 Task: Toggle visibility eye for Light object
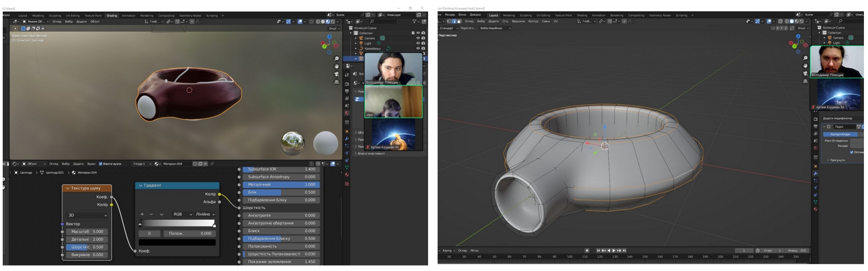click(x=418, y=43)
